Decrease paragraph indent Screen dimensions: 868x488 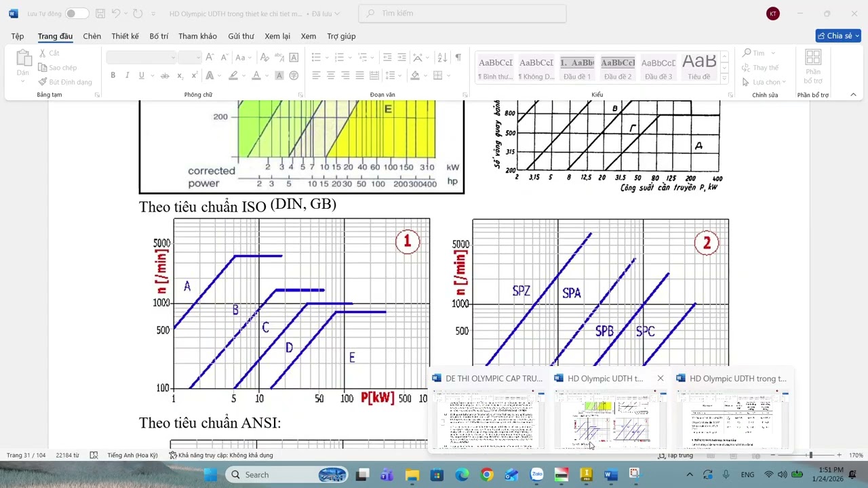[x=387, y=58]
